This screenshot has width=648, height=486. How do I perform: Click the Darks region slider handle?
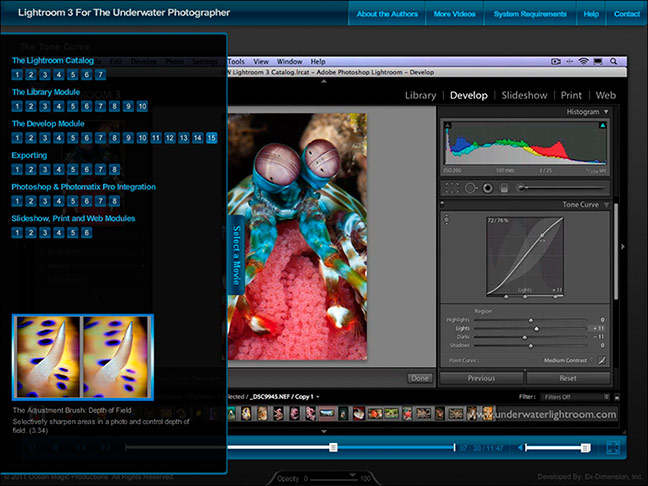pyautogui.click(x=524, y=337)
